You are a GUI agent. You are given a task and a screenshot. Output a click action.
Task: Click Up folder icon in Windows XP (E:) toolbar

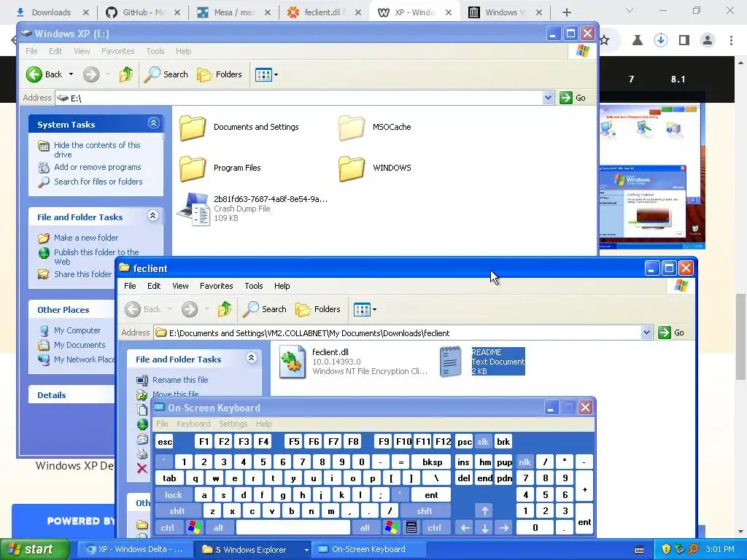click(x=126, y=74)
